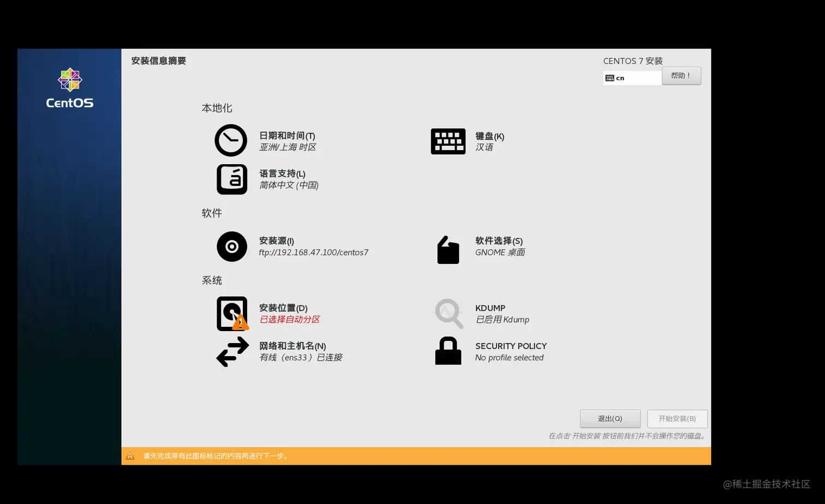Screen dimensions: 825x504
Task: Click the 汉语 keyboard text
Action: (485, 147)
